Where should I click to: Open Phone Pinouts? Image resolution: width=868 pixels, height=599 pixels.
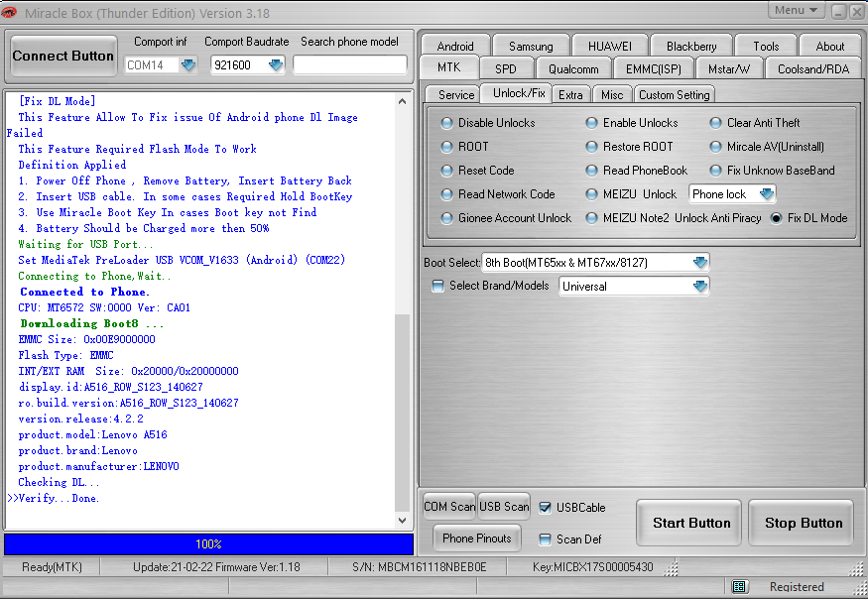pyautogui.click(x=476, y=539)
